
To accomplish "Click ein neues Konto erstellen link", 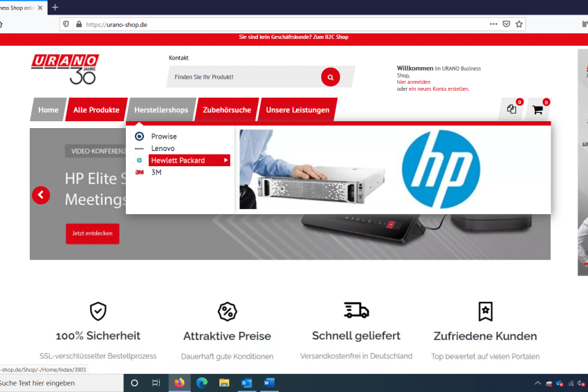I will coord(439,89).
